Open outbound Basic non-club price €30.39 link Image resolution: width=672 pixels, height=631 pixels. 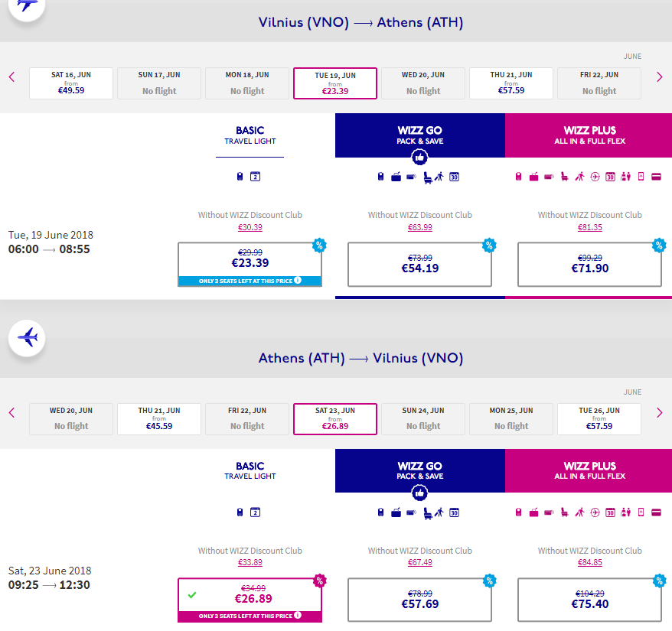250,227
